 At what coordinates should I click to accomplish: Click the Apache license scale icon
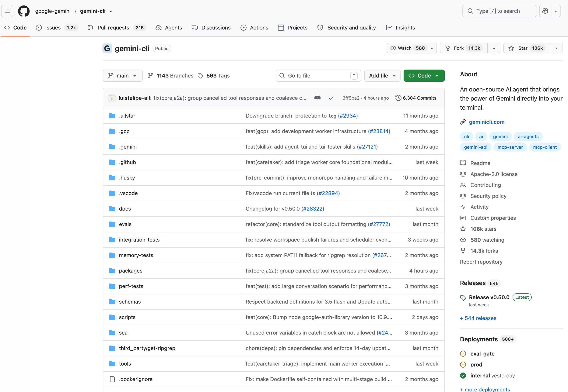pyautogui.click(x=463, y=174)
